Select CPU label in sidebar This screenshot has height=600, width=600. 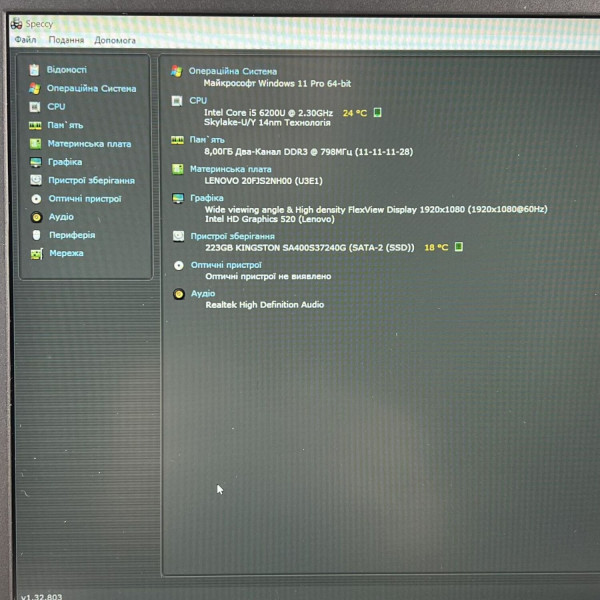56,107
